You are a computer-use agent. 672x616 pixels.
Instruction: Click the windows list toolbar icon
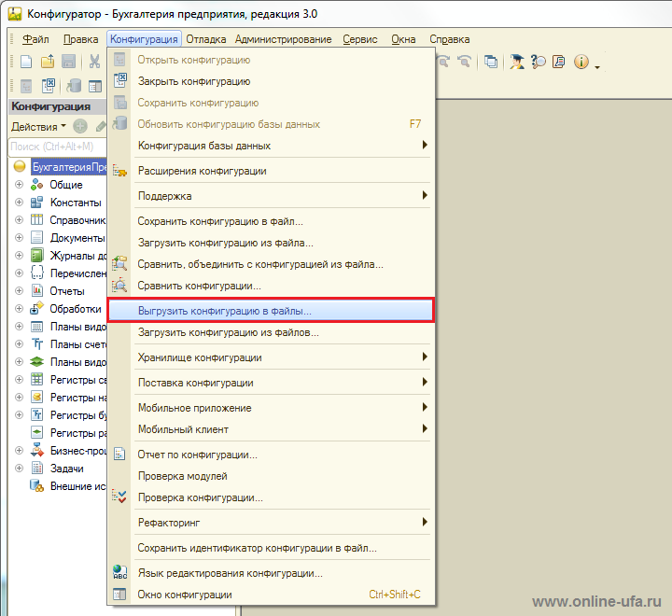click(x=491, y=62)
